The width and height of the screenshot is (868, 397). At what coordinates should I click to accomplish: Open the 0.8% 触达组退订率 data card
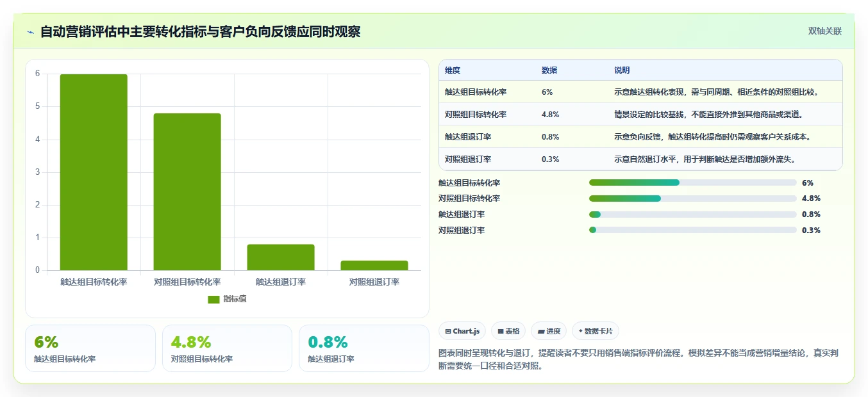point(364,348)
